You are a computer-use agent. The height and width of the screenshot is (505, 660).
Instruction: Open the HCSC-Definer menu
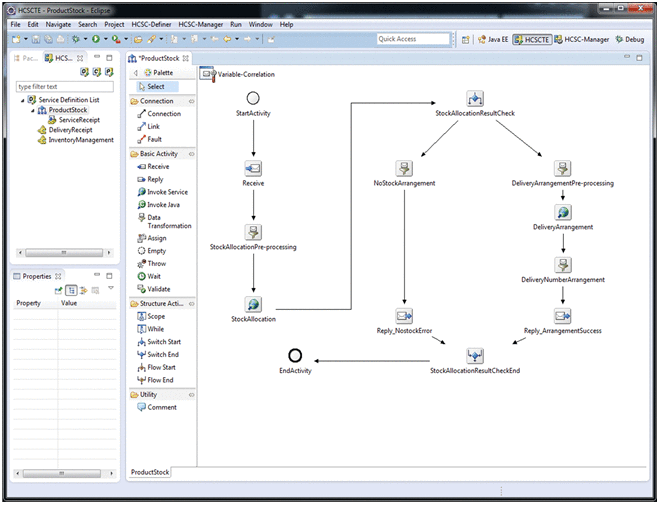(x=153, y=23)
